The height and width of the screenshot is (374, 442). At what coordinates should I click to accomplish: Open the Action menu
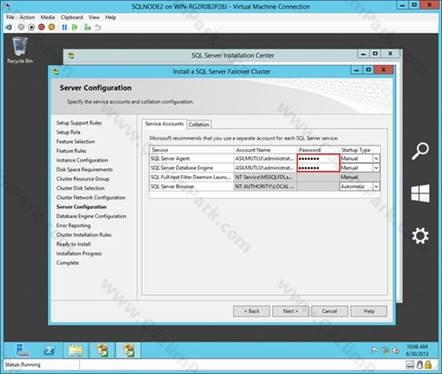pos(27,17)
